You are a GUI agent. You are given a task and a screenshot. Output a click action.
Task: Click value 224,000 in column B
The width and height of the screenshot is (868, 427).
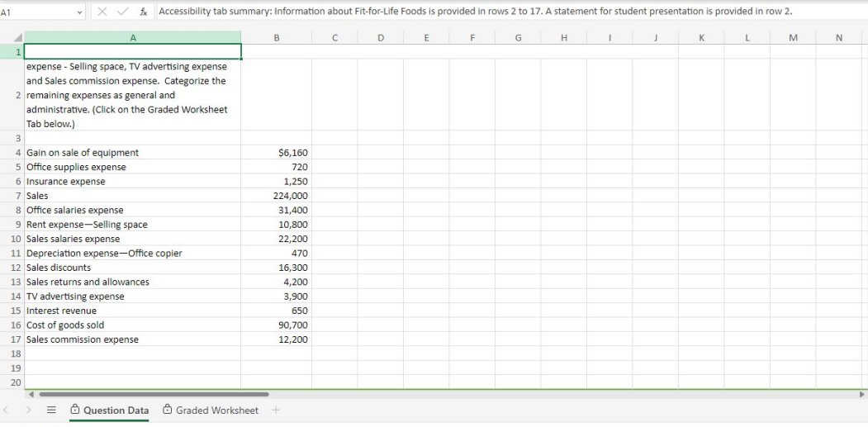coord(276,196)
